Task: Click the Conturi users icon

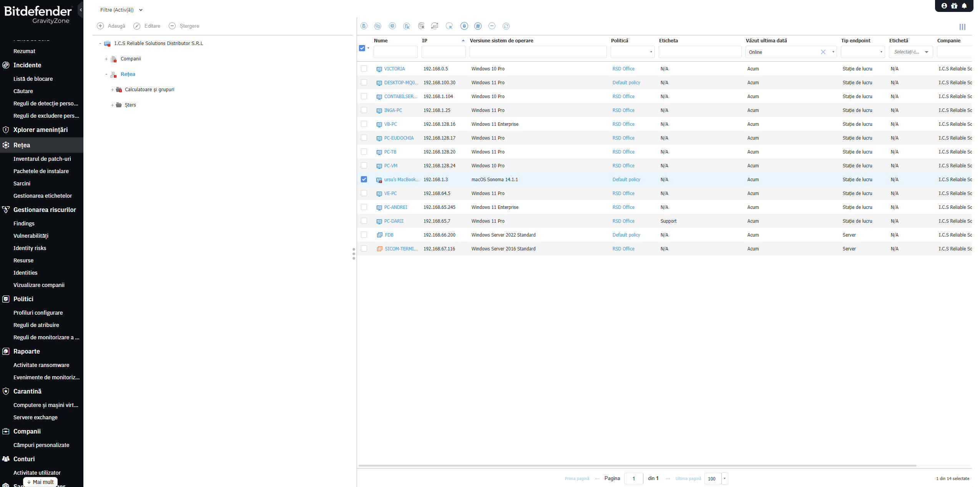Action: pos(6,459)
